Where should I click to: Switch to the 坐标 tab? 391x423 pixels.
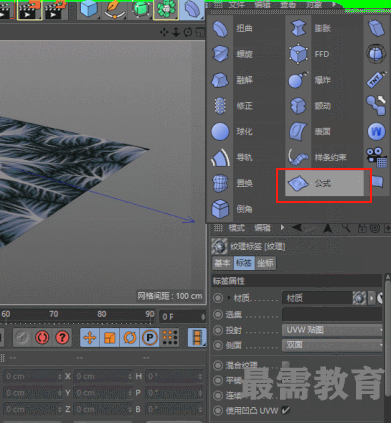(x=266, y=263)
